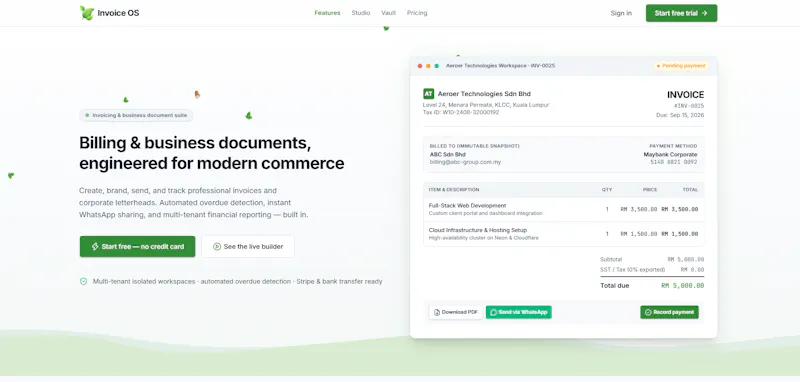800x382 pixels.
Task: Click the Invoice OS brand name
Action: [118, 13]
